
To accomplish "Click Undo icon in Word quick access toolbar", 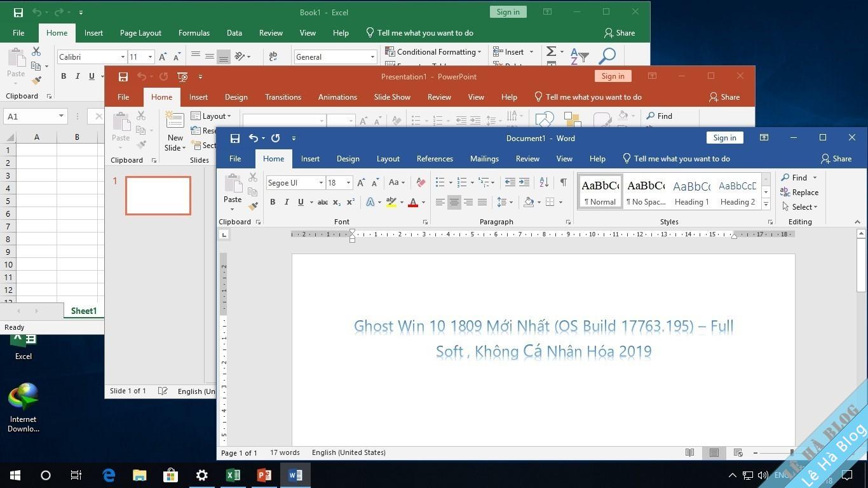I will [254, 138].
